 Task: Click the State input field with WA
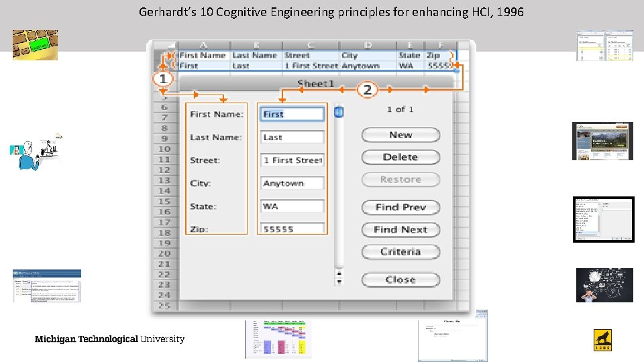coord(292,206)
